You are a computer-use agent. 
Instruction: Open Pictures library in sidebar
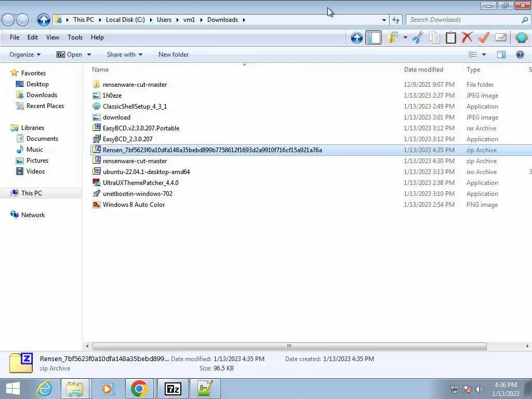coord(37,160)
